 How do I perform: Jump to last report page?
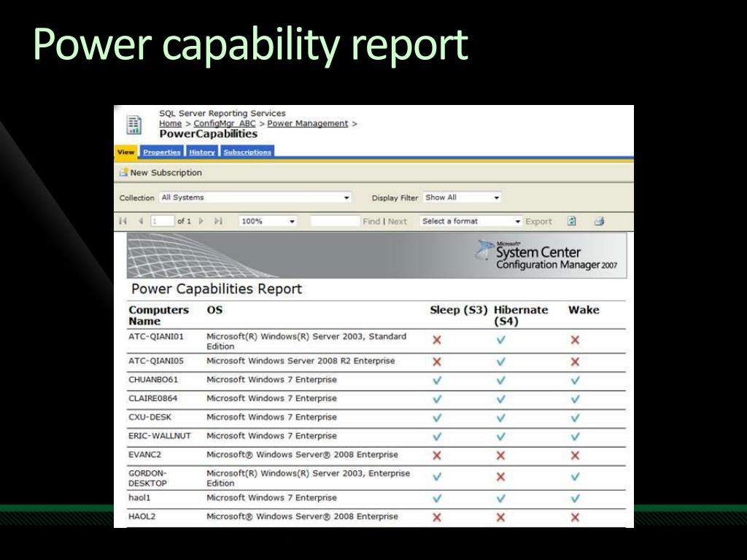click(218, 221)
